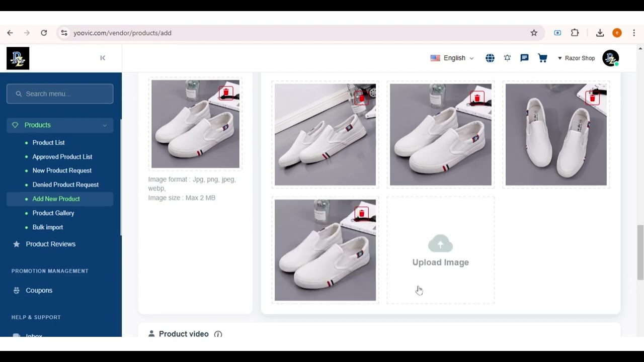Click the star icon beside Product Reviews
644x362 pixels.
(x=17, y=244)
